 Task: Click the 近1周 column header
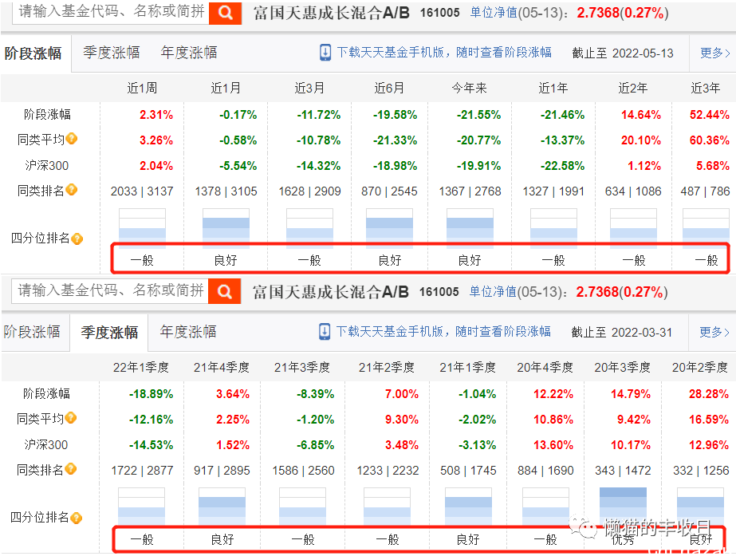pyautogui.click(x=142, y=89)
